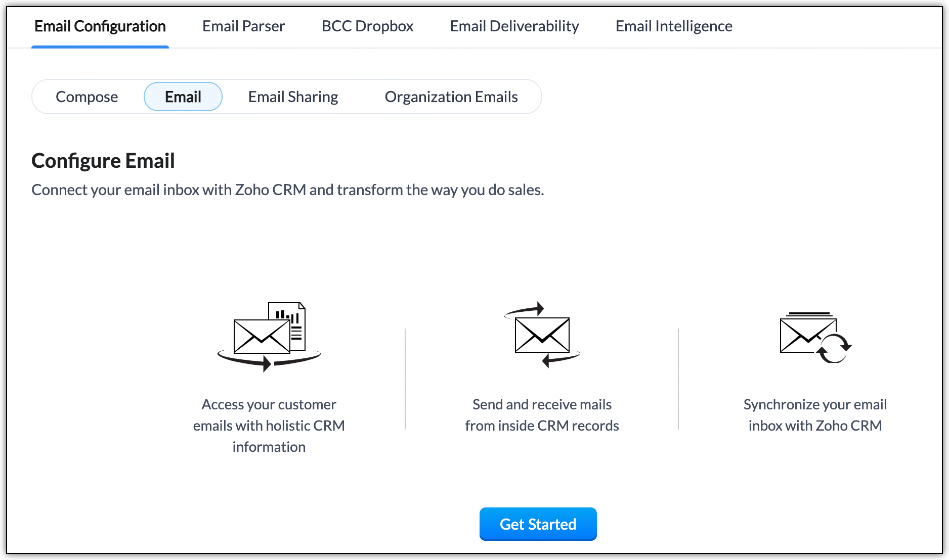Switch to Email Sharing section

pos(293,97)
